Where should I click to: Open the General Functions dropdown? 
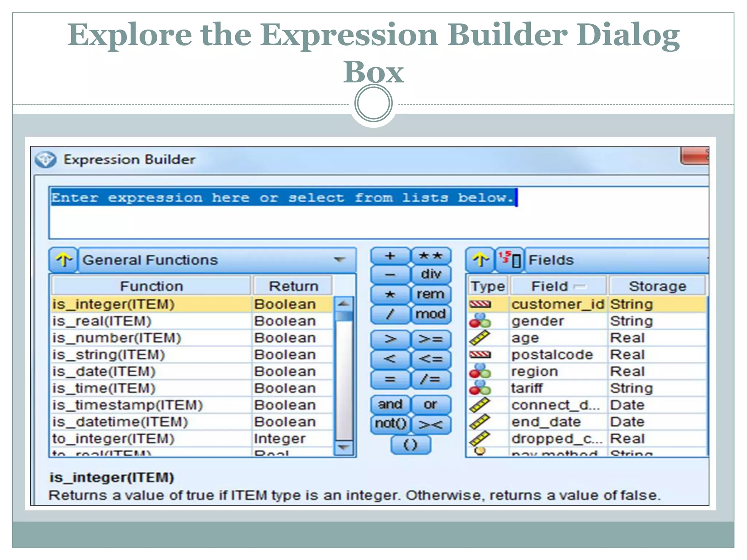[339, 260]
